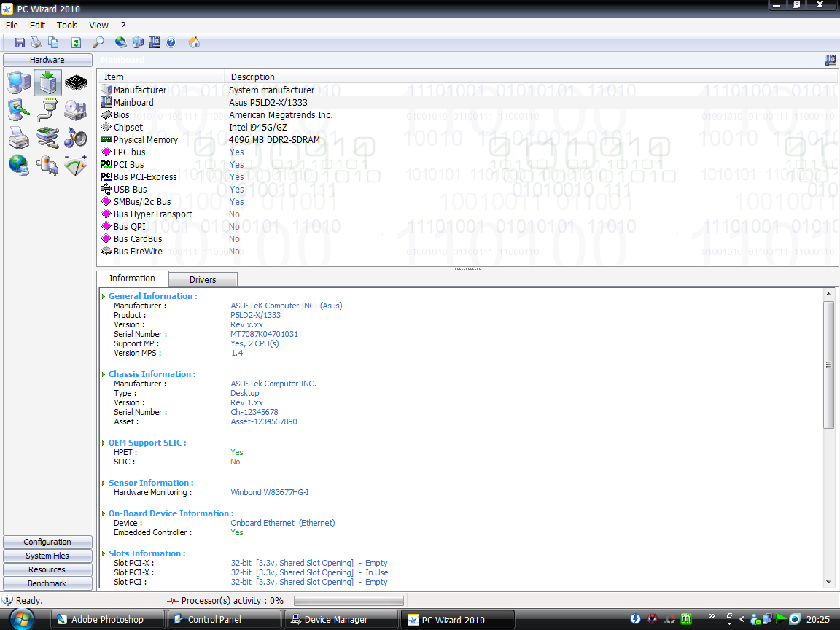Viewport: 840px width, 630px height.
Task: Click the Item column header
Action: [160, 77]
